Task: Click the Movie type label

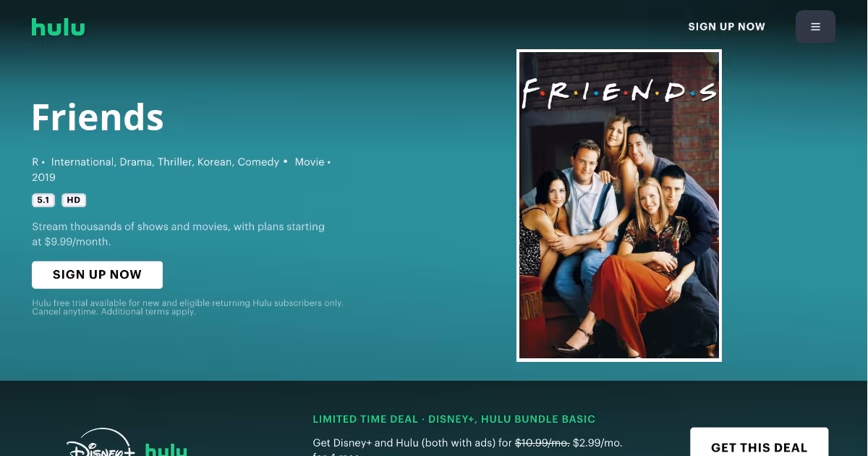Action: pos(310,162)
